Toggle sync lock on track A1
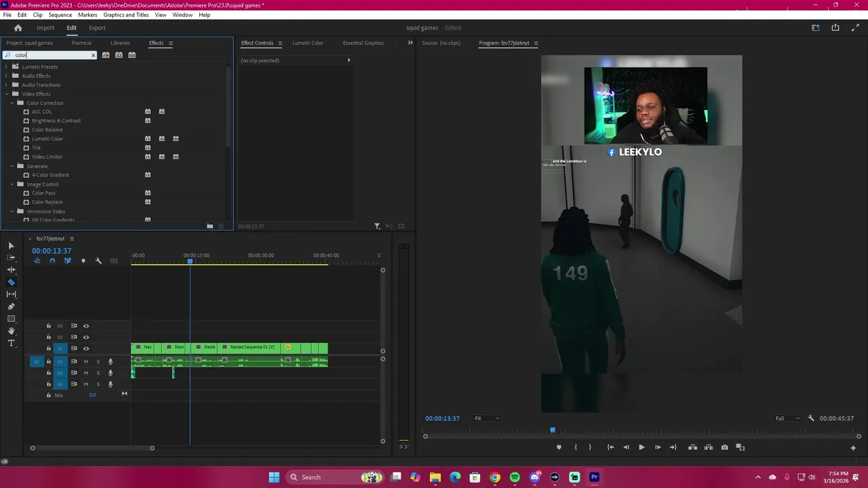This screenshot has height=488, width=868. [x=74, y=361]
